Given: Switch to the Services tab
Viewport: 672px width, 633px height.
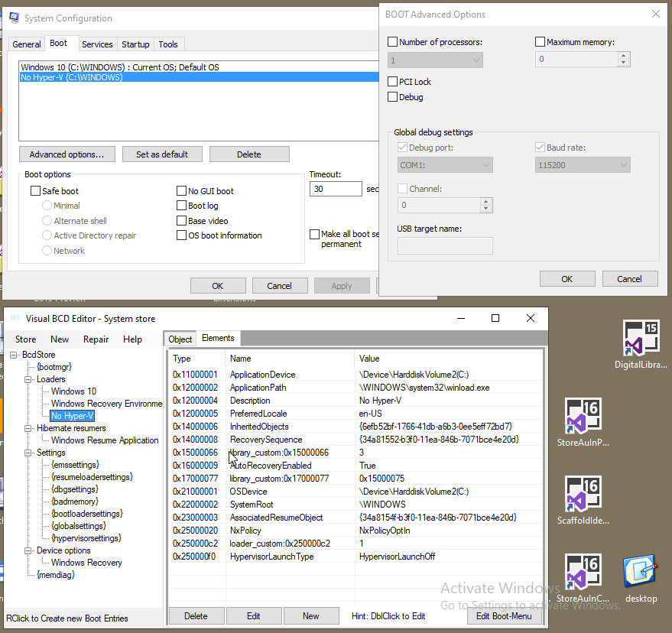Looking at the screenshot, I should point(97,44).
